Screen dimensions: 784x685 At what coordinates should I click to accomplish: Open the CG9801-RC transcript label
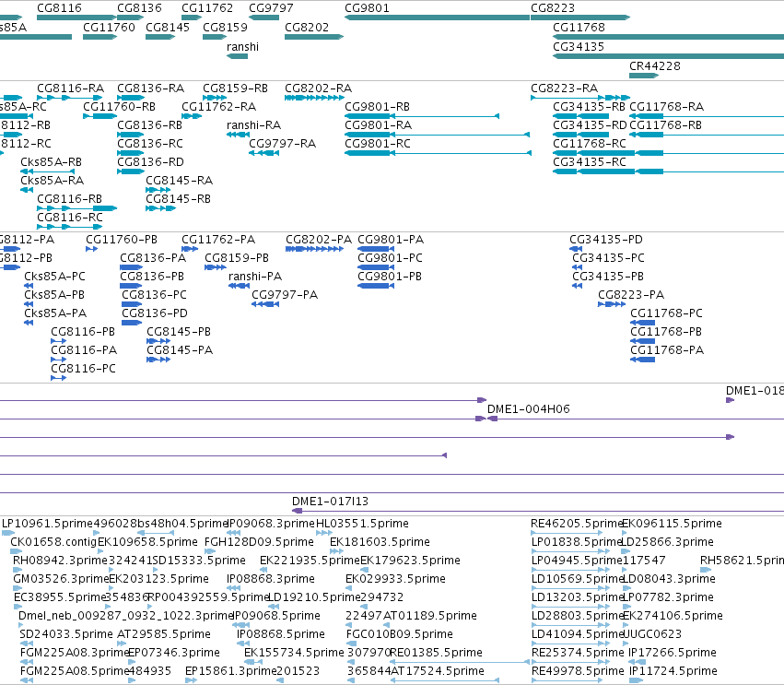pyautogui.click(x=378, y=144)
